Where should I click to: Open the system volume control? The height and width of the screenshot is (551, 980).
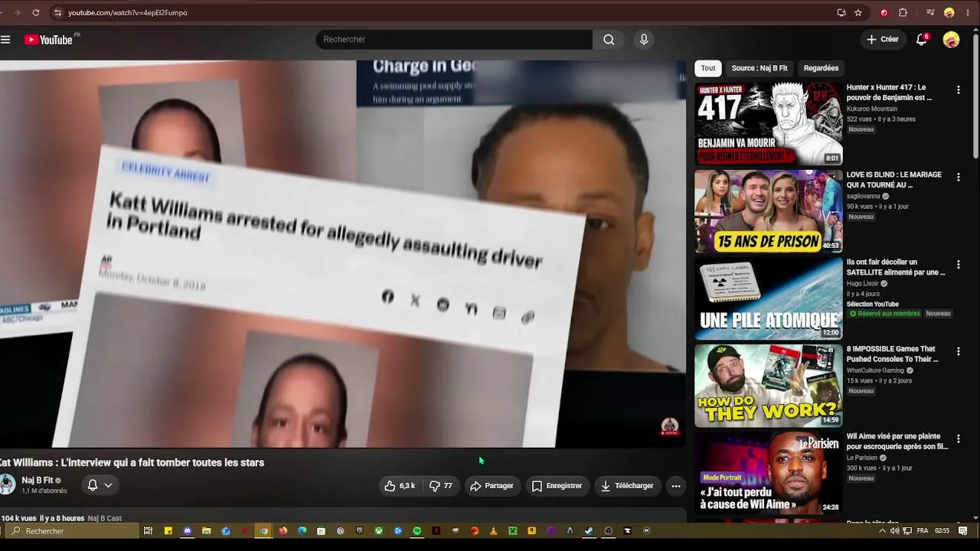894,531
